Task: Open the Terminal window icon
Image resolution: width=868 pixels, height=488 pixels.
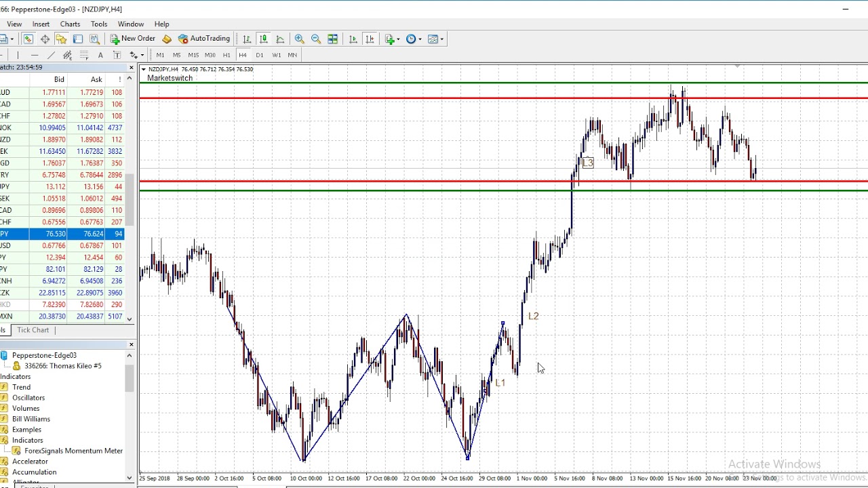Action: coord(78,39)
